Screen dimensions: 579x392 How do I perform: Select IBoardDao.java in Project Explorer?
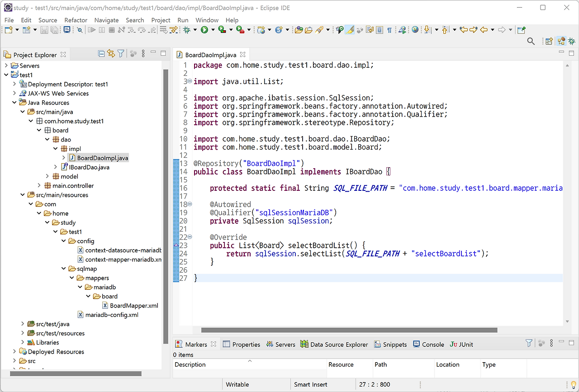89,167
